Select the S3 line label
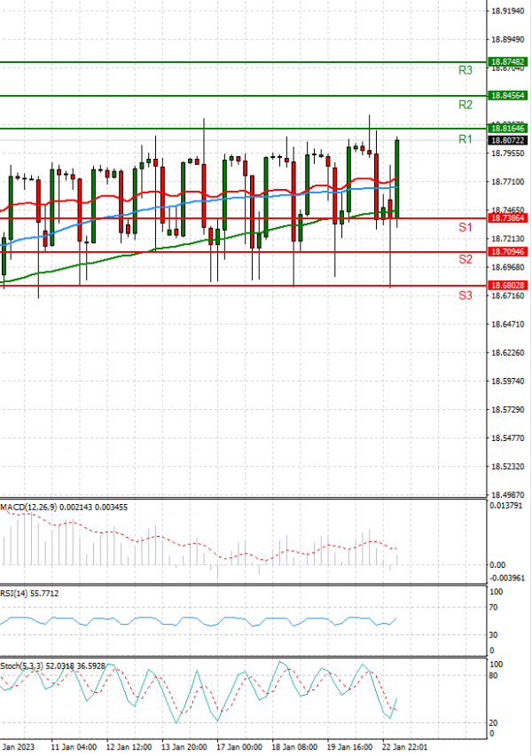This screenshot has height=756, width=532. pos(465,295)
